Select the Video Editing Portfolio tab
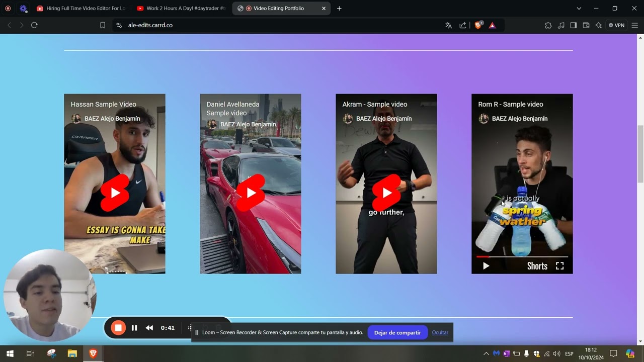 tap(281, 9)
